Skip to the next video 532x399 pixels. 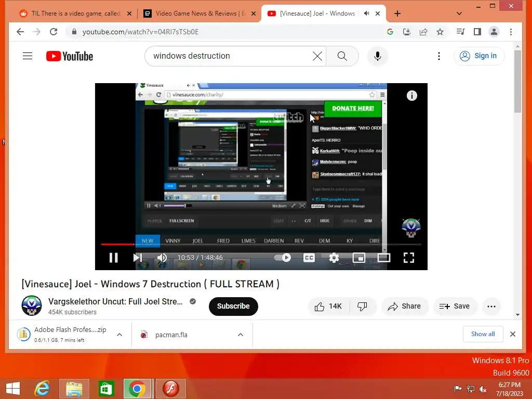[137, 258]
